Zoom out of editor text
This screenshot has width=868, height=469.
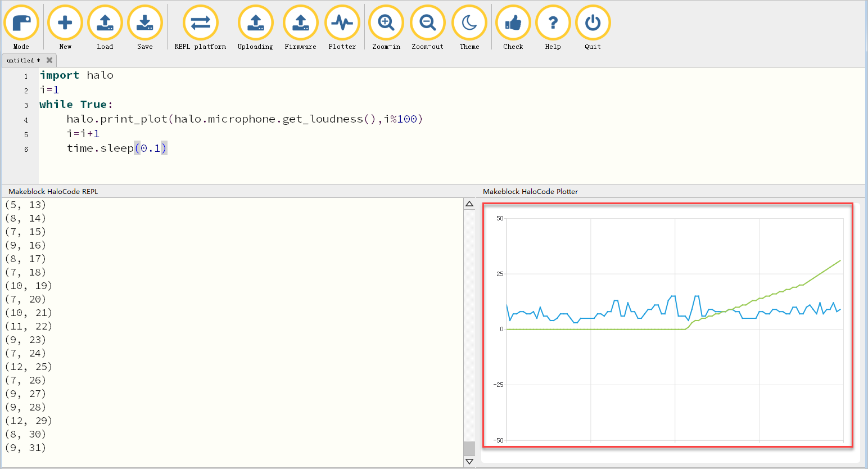click(x=428, y=23)
